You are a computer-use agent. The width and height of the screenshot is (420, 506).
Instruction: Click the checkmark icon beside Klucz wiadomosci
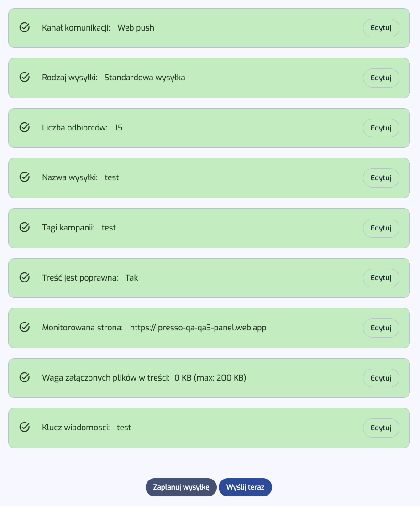pyautogui.click(x=25, y=428)
